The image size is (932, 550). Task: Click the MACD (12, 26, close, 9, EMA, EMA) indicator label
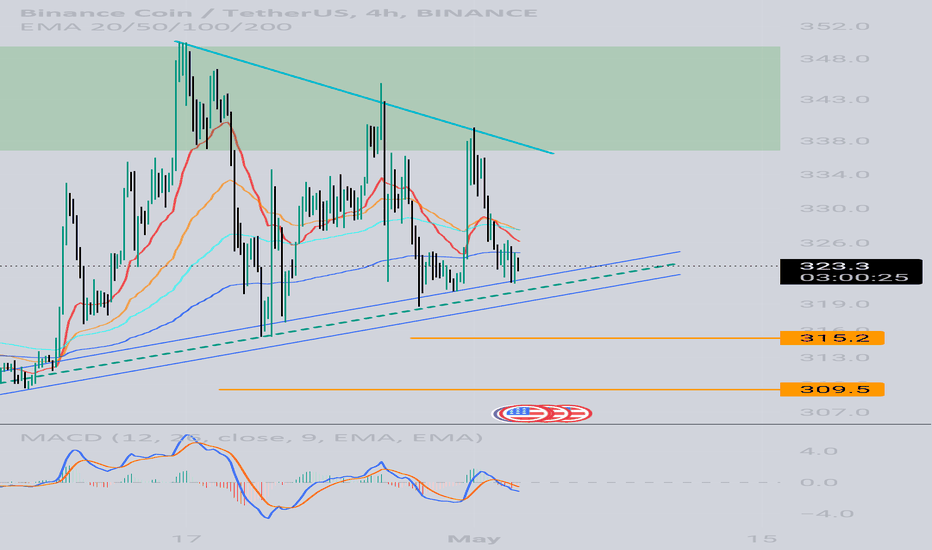click(x=251, y=438)
